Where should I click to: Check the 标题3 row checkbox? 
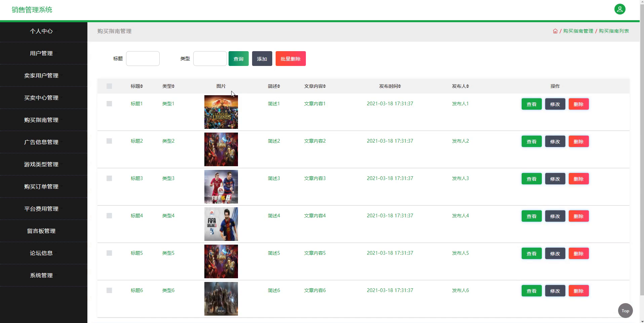(x=109, y=178)
